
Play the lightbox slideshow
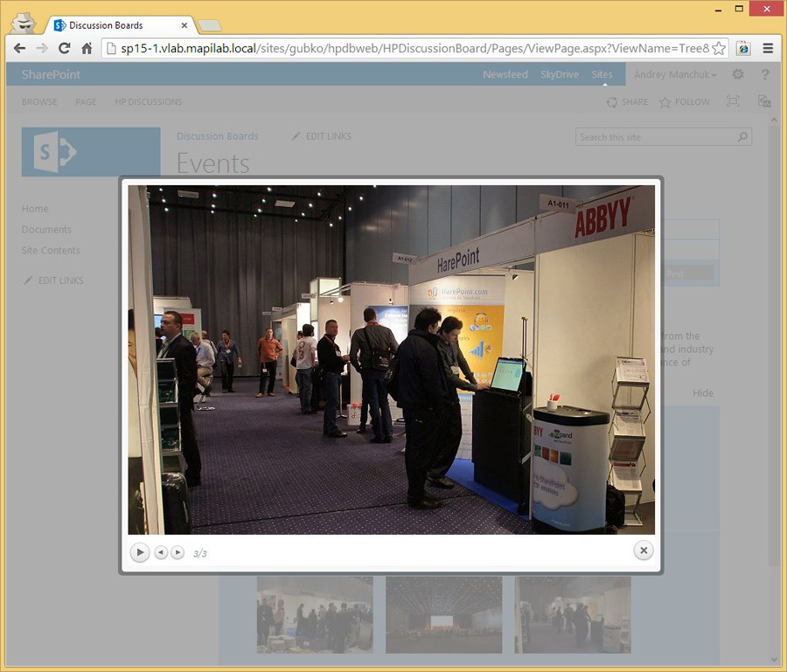click(140, 552)
